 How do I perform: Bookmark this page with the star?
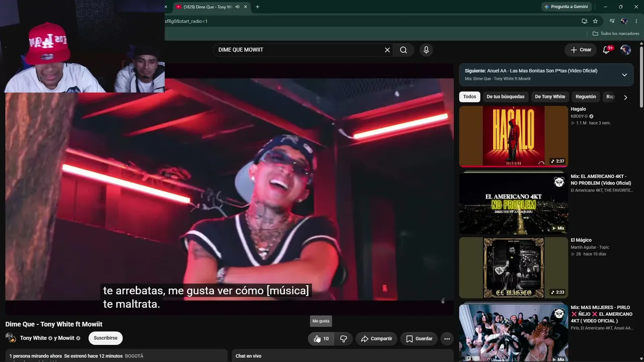coord(595,21)
